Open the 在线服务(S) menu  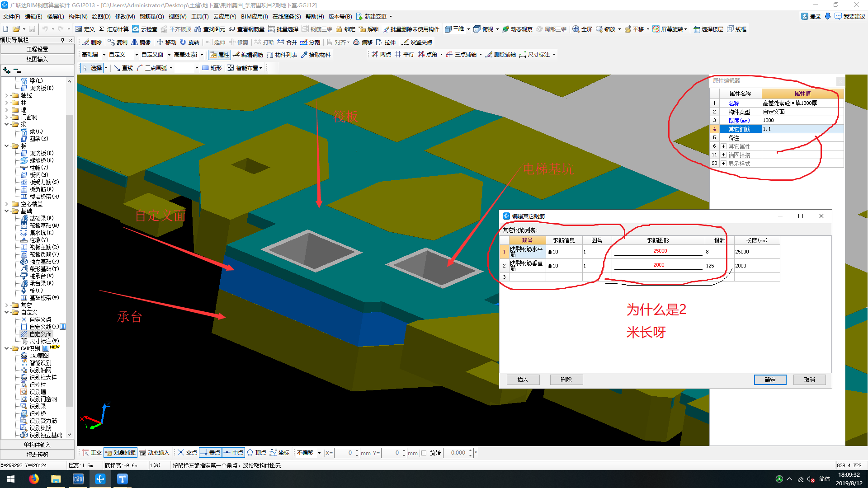click(287, 16)
